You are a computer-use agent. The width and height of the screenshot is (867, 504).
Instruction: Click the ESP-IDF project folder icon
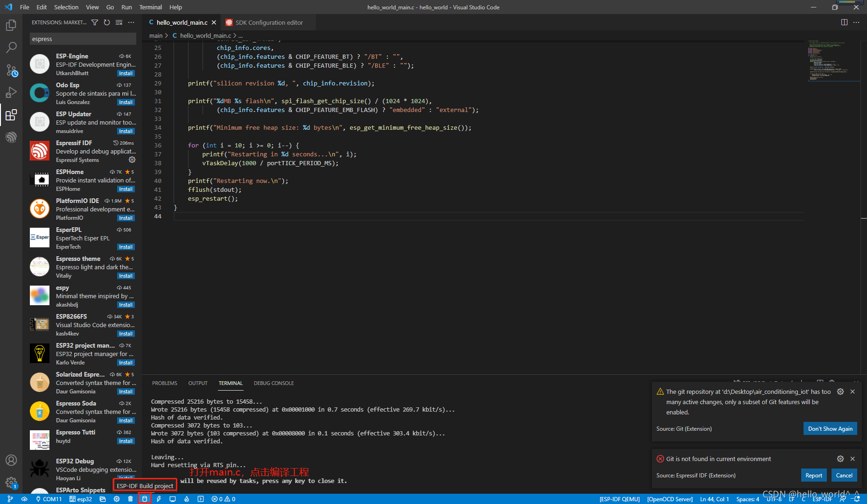pyautogui.click(x=103, y=499)
